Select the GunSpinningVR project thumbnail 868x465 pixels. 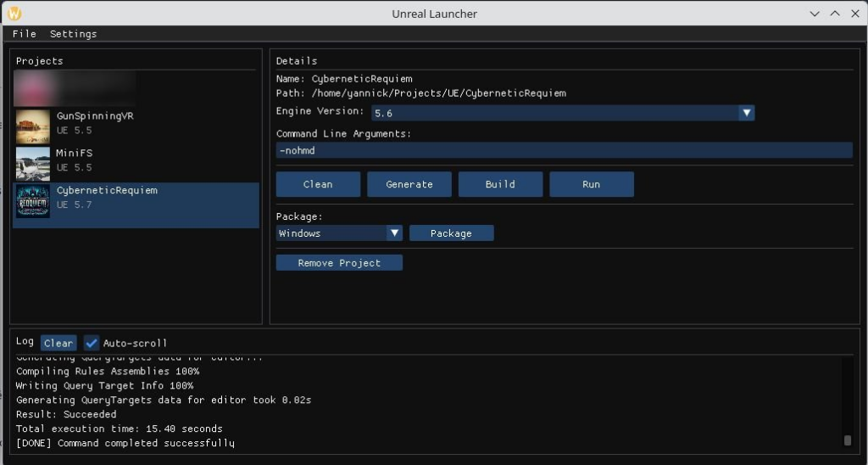[x=33, y=126]
